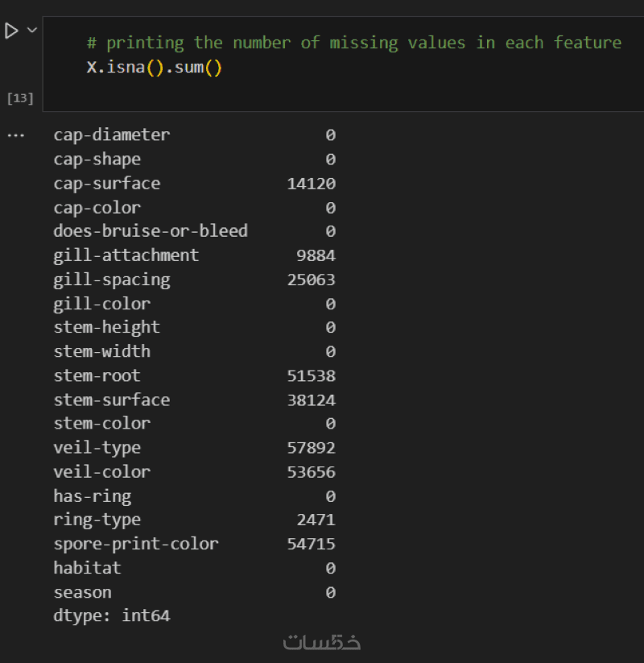Open the output actions ellipsis menu
This screenshot has width=644, height=663.
(16, 135)
